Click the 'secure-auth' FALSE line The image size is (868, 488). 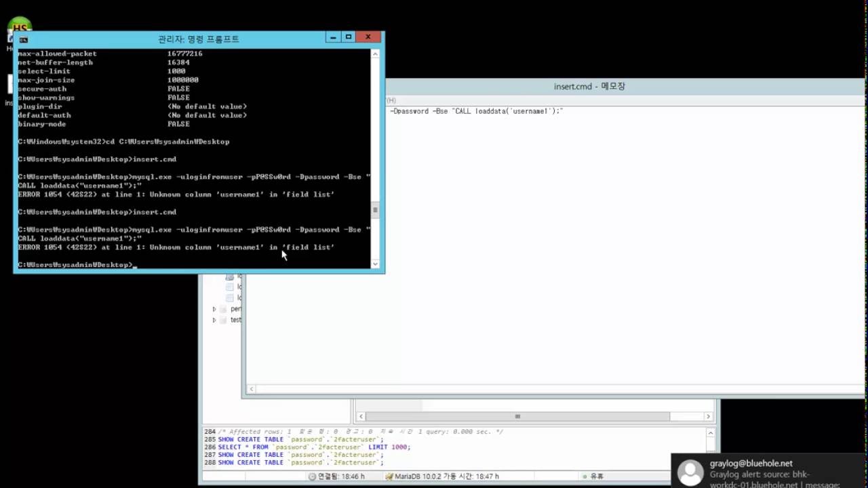(103, 89)
